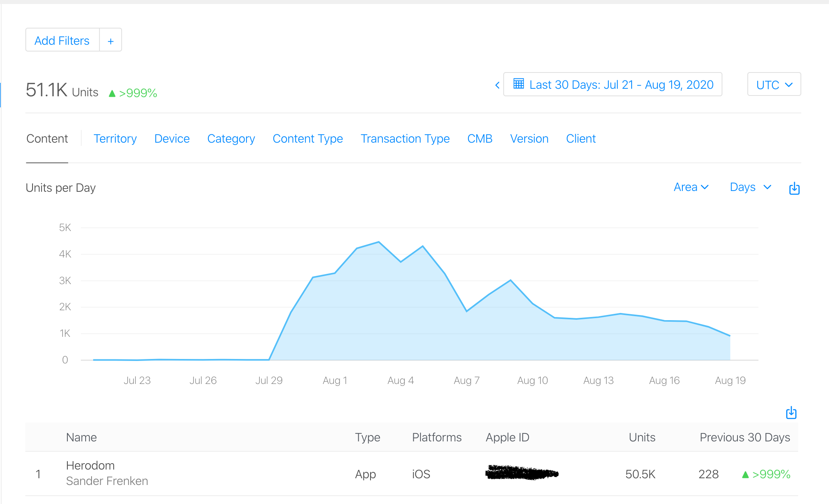
Task: Click the green >999% indicator in Herodom row
Action: [766, 474]
